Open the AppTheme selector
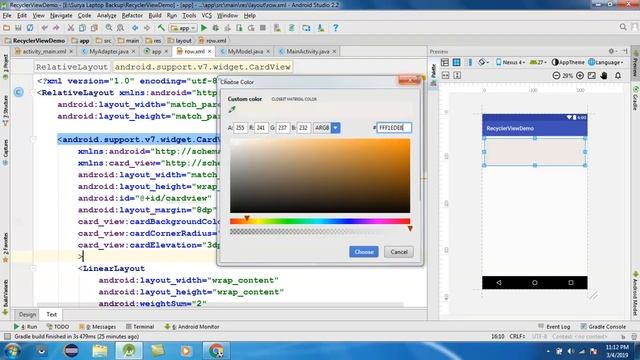 pyautogui.click(x=568, y=62)
